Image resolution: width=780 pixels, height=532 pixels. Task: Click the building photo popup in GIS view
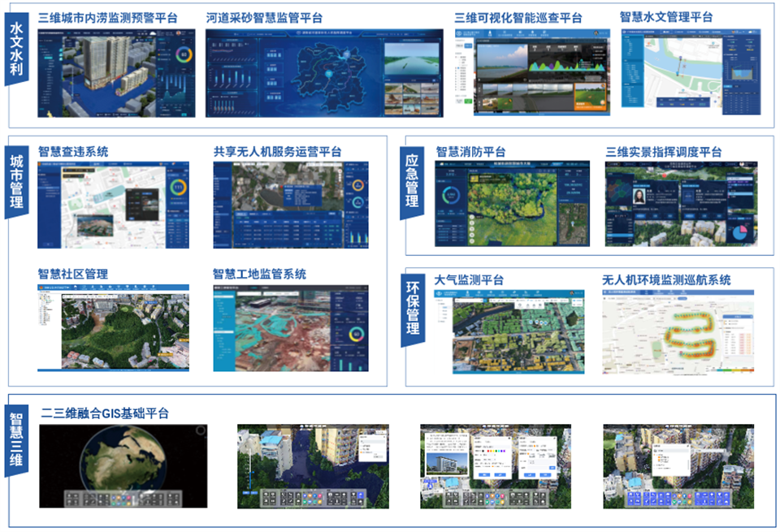click(446, 463)
